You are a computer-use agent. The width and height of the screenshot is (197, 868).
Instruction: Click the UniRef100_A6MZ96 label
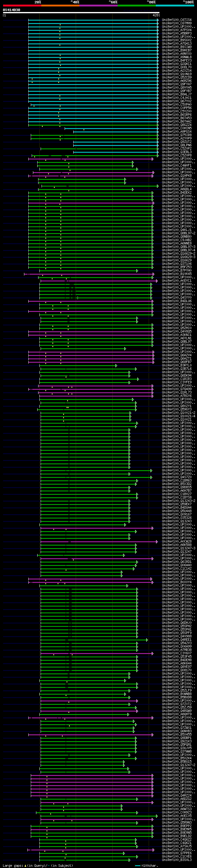(x=177, y=81)
